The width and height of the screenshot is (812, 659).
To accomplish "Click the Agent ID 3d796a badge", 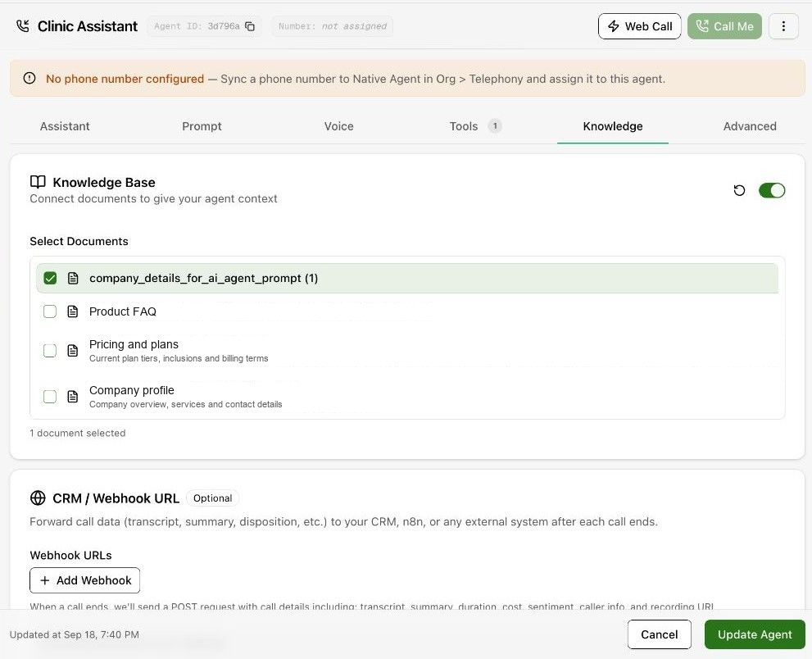I will (x=205, y=26).
